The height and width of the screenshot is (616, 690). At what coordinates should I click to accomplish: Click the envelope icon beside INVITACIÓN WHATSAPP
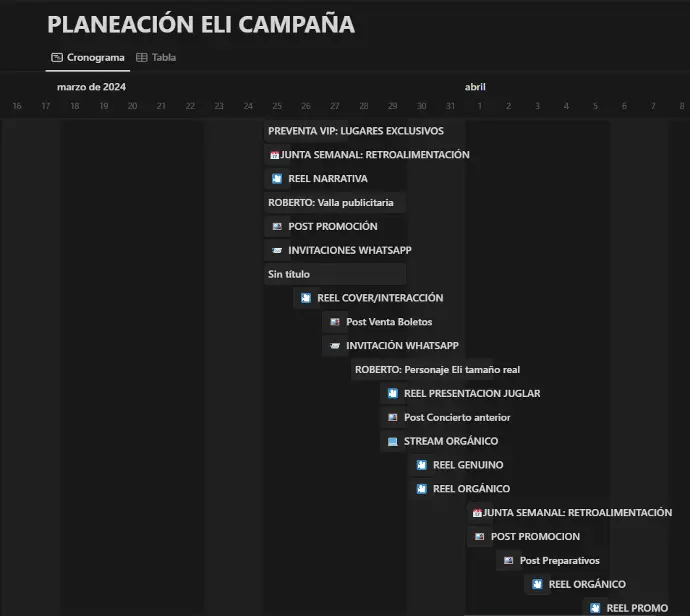click(x=335, y=346)
